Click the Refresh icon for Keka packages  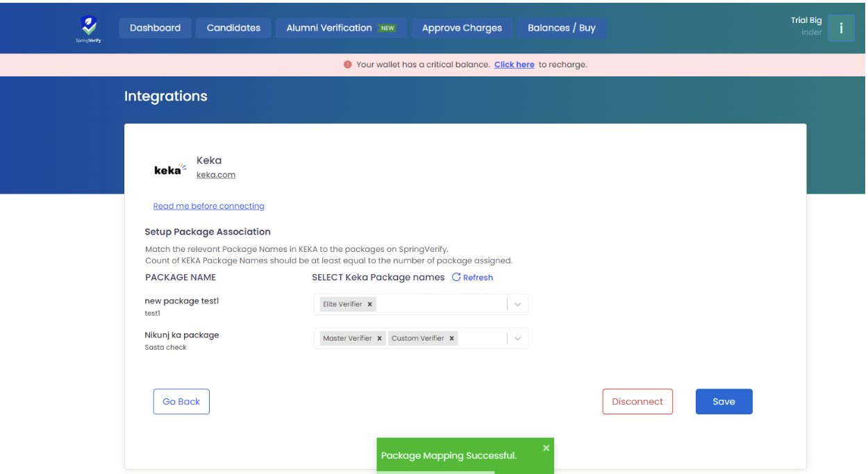tap(456, 277)
